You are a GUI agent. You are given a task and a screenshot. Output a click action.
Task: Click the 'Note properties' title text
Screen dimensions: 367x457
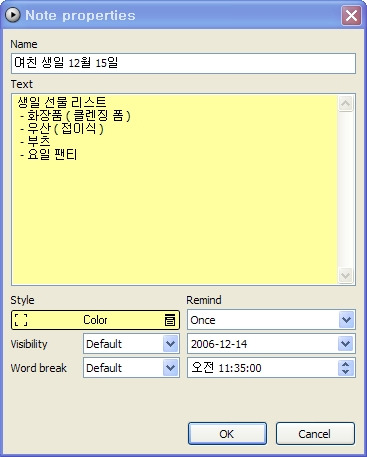pyautogui.click(x=80, y=15)
